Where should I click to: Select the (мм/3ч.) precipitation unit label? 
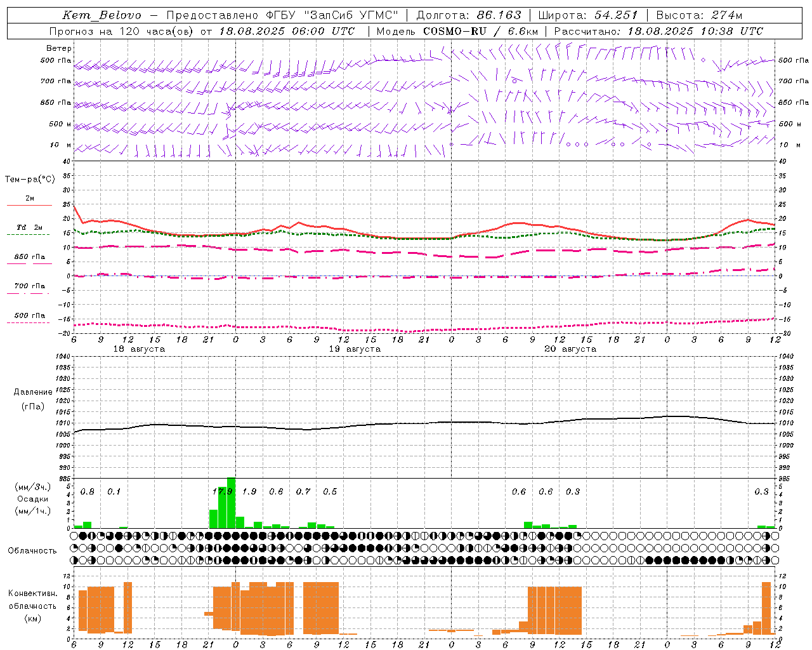click(x=32, y=487)
